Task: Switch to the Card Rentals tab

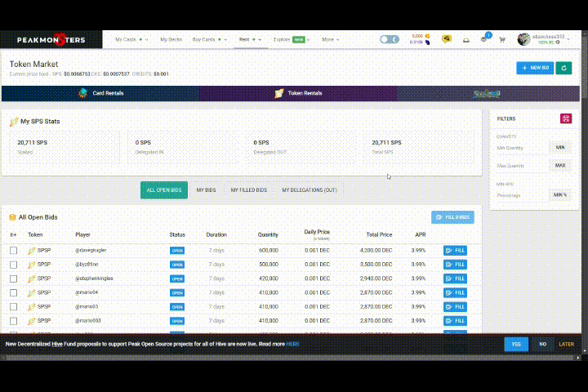Action: point(100,93)
